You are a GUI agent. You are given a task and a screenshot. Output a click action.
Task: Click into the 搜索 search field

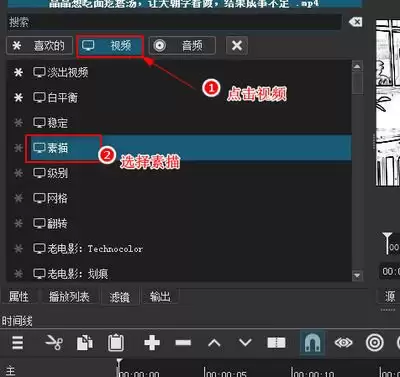point(174,22)
